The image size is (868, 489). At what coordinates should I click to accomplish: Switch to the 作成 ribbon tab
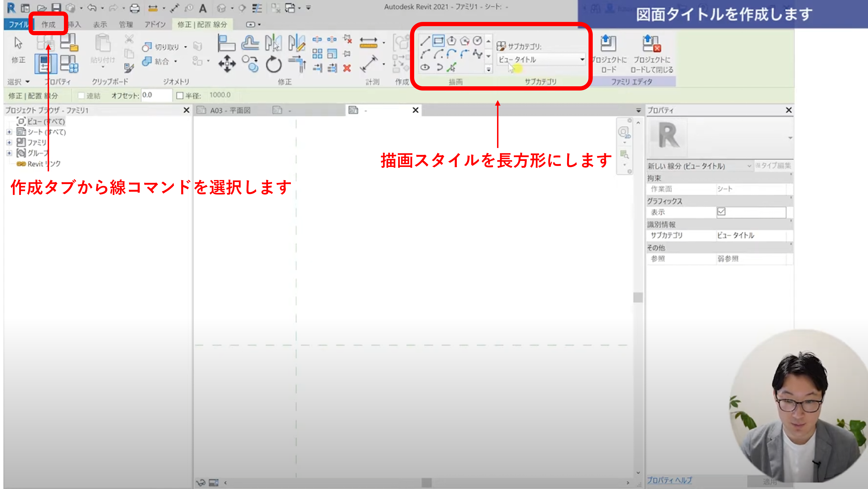pyautogui.click(x=48, y=24)
